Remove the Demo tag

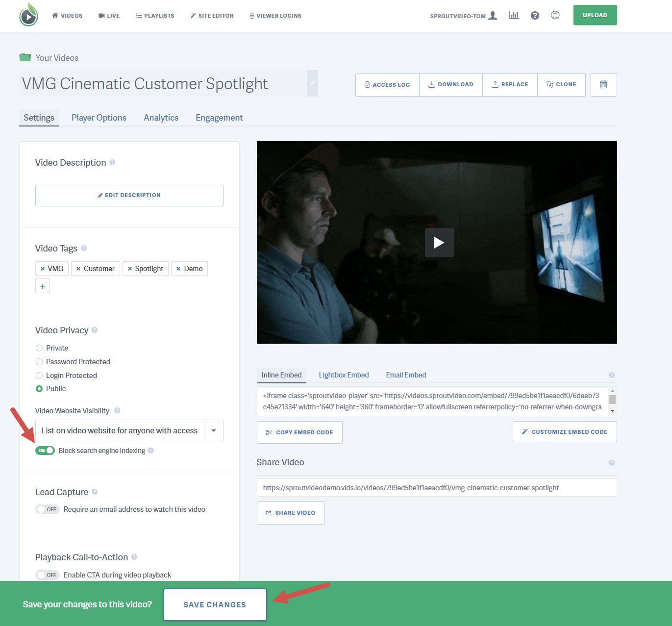(178, 269)
